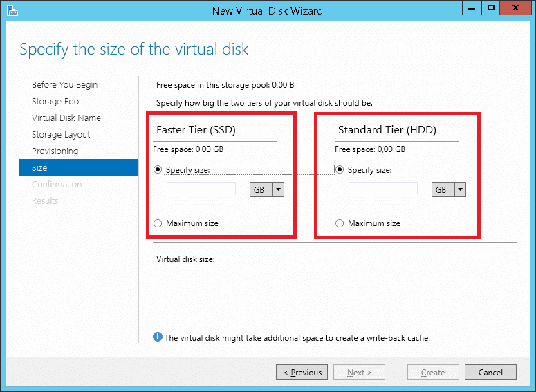
Task: Click the blue information icon
Action: (x=158, y=337)
